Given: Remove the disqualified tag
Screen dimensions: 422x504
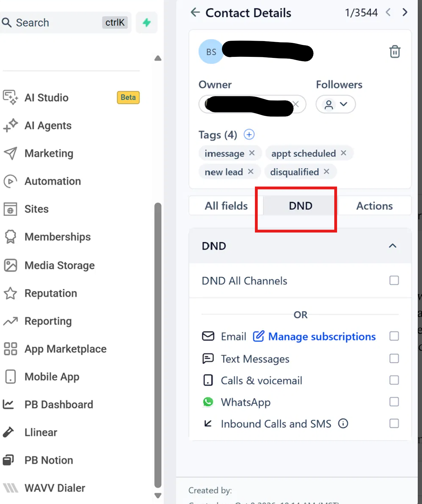Looking at the screenshot, I should [327, 172].
